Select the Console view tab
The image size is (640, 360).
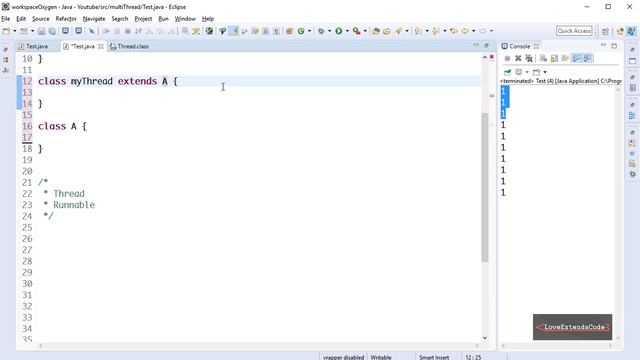[x=519, y=46]
